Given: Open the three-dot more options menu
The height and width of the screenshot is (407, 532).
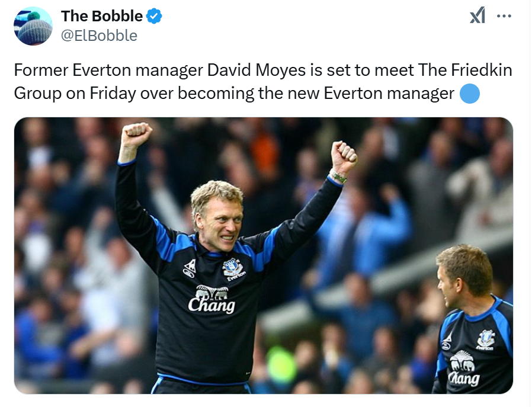Looking at the screenshot, I should coord(504,16).
